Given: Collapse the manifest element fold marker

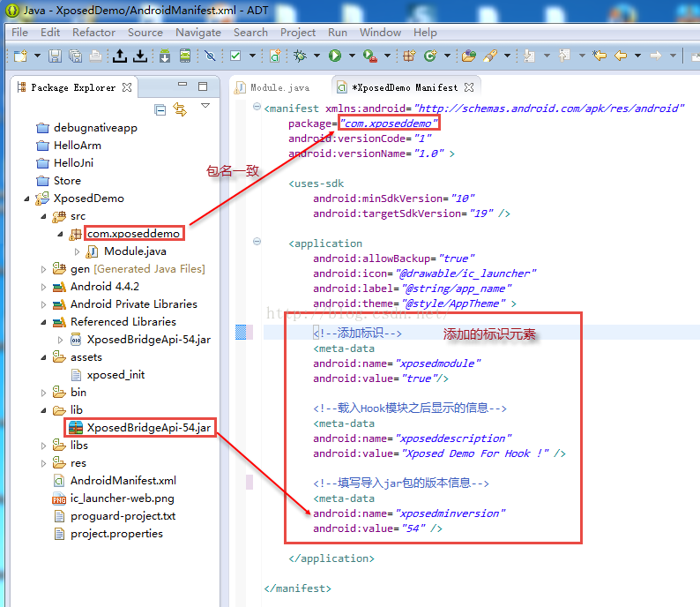Looking at the screenshot, I should [257, 106].
